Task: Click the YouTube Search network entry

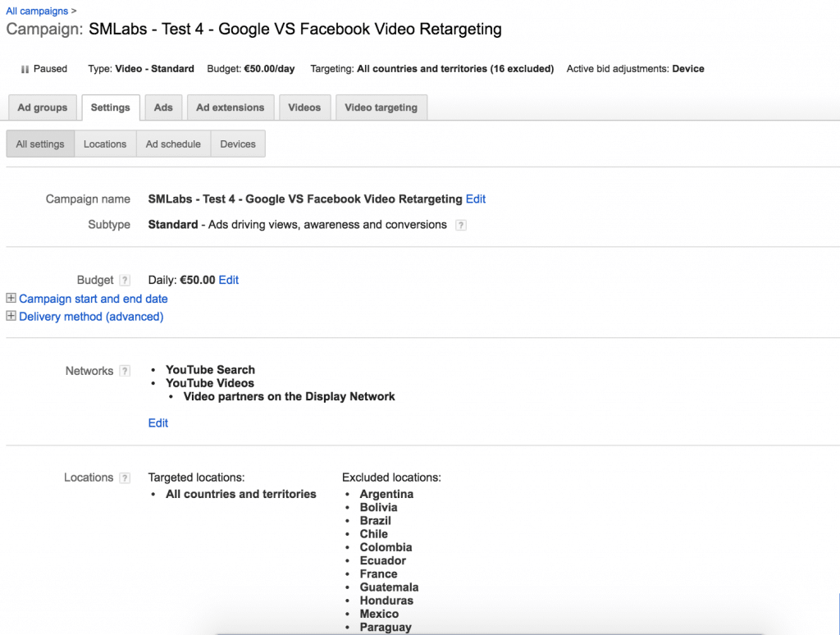Action: [x=210, y=370]
